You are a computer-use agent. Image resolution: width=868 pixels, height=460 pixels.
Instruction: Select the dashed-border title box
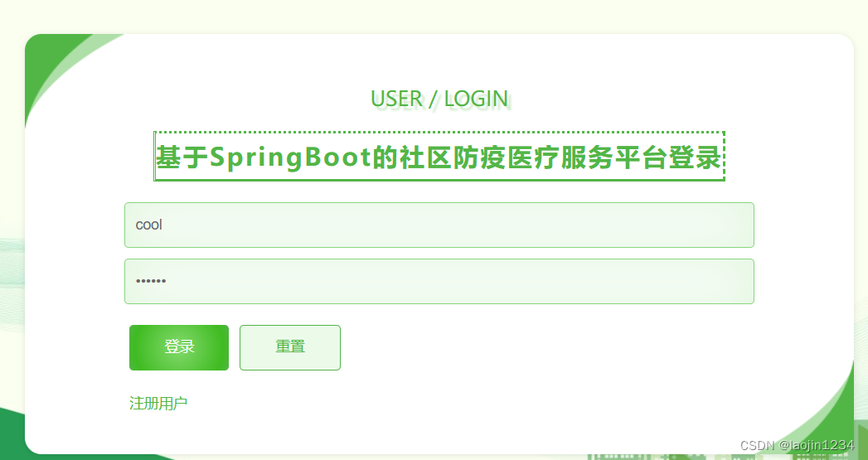[x=439, y=156]
